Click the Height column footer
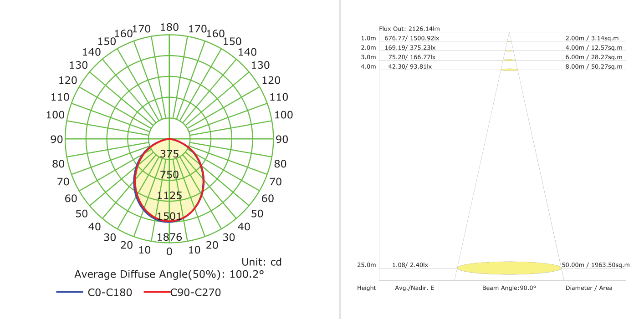This screenshot has height=319, width=644. point(367,288)
